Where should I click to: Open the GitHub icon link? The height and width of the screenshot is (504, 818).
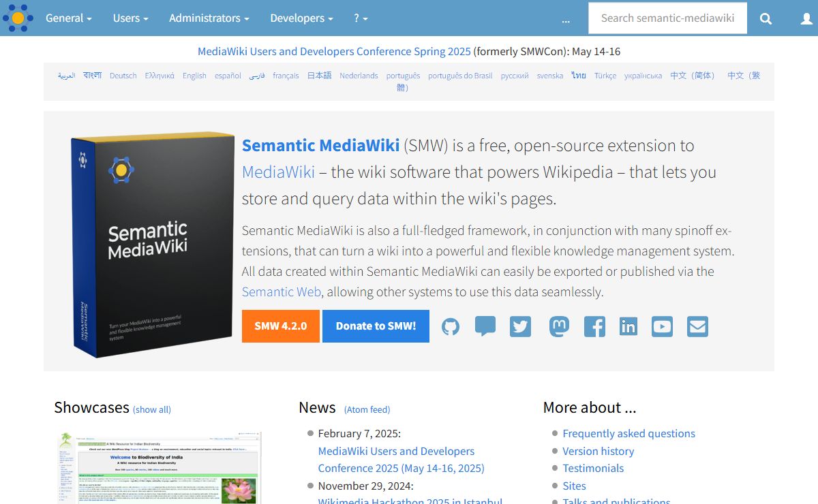pyautogui.click(x=451, y=326)
